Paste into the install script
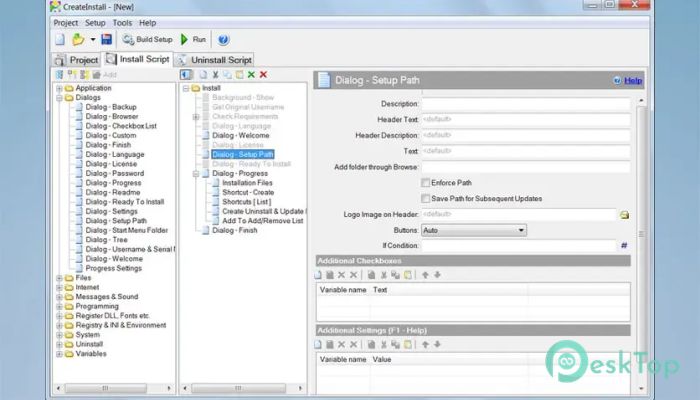The width and height of the screenshot is (700, 400). (x=239, y=75)
